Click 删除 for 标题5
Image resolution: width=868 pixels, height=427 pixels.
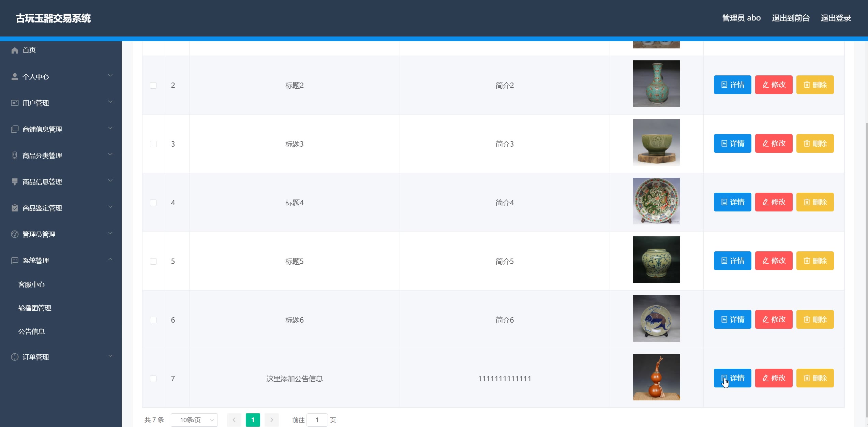(x=815, y=261)
